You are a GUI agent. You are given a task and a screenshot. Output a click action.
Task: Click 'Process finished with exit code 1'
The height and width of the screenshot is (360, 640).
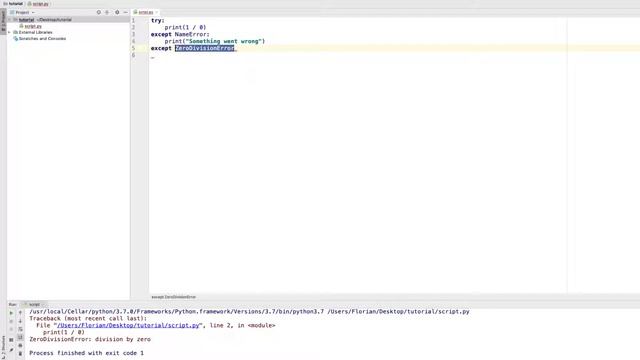coord(87,353)
